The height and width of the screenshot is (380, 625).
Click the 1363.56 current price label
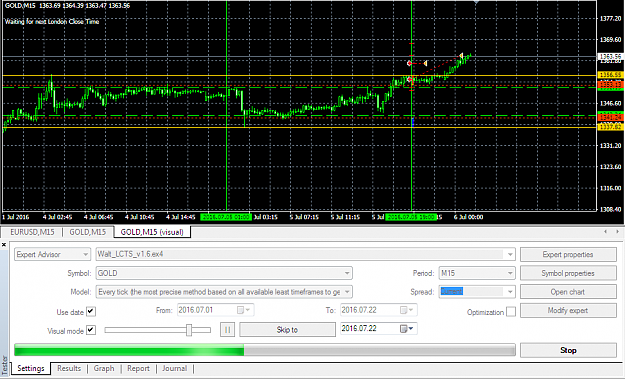(x=610, y=56)
